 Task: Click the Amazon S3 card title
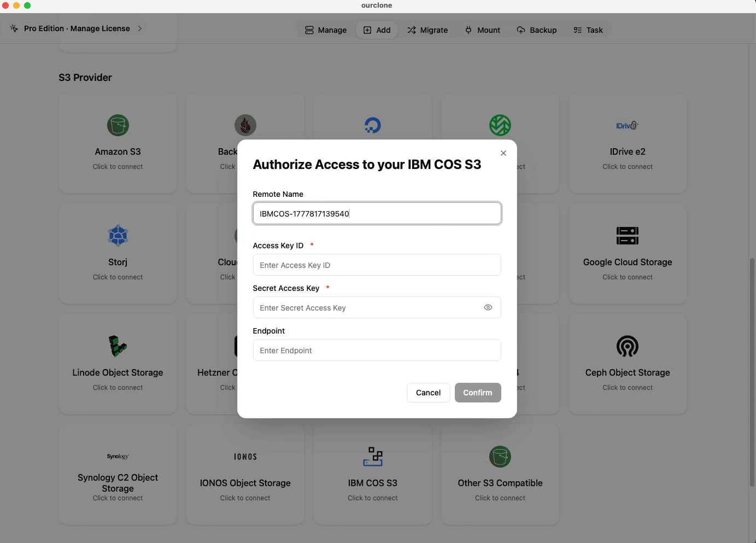coord(118,151)
